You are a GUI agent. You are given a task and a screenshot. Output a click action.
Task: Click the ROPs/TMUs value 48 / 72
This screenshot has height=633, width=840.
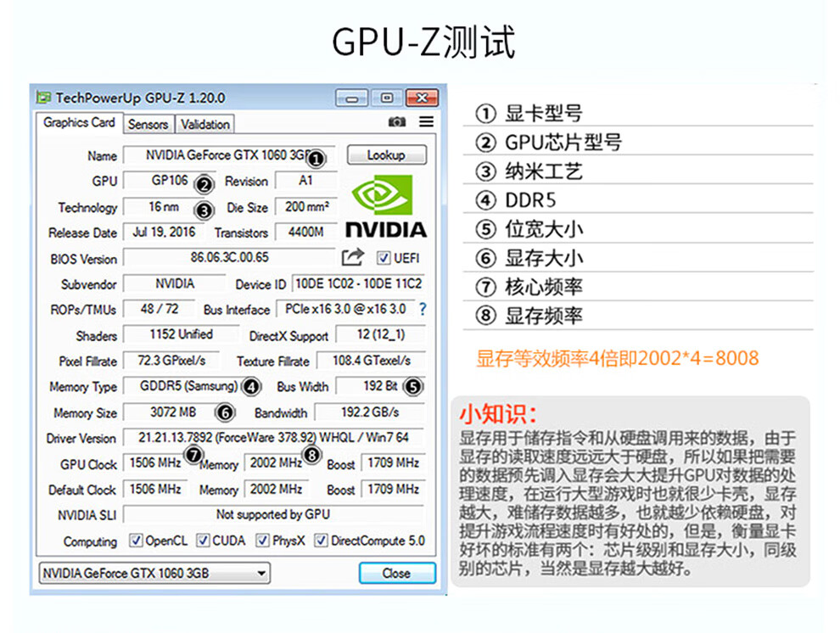point(160,309)
